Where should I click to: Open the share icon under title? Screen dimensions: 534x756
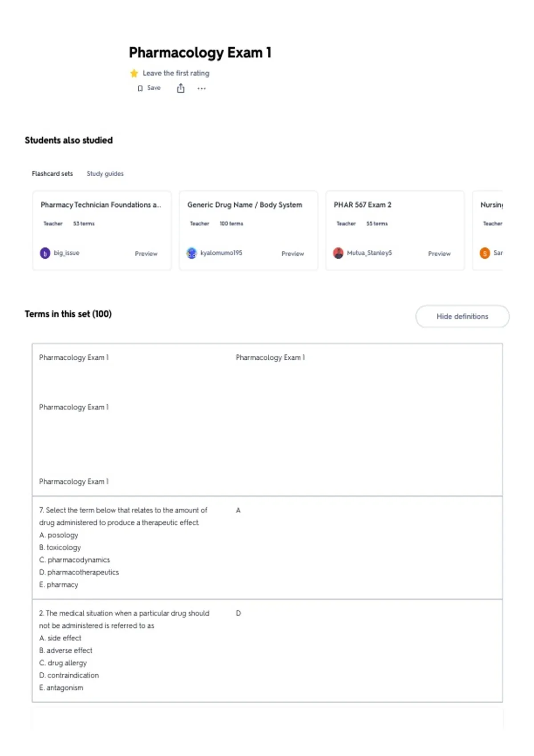click(181, 88)
